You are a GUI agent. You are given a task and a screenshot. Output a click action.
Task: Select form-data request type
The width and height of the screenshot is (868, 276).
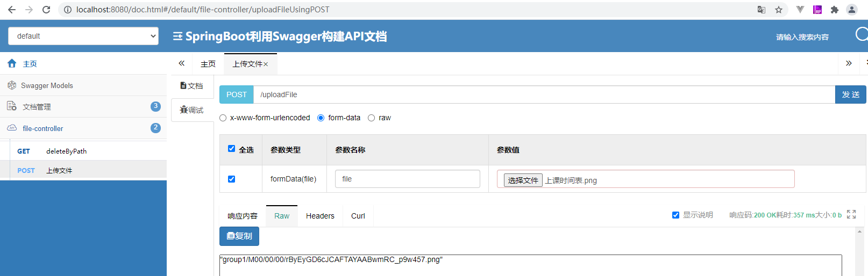coord(321,118)
